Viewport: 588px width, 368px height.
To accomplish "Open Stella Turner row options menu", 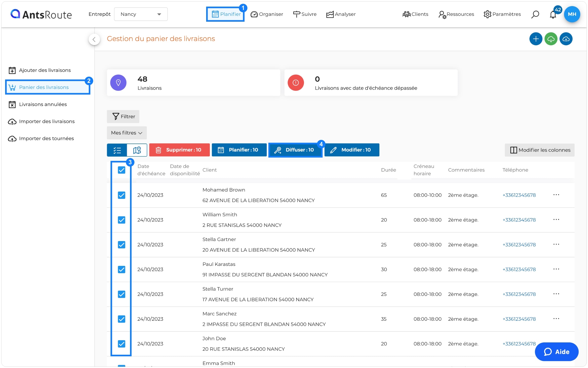I will (x=556, y=294).
